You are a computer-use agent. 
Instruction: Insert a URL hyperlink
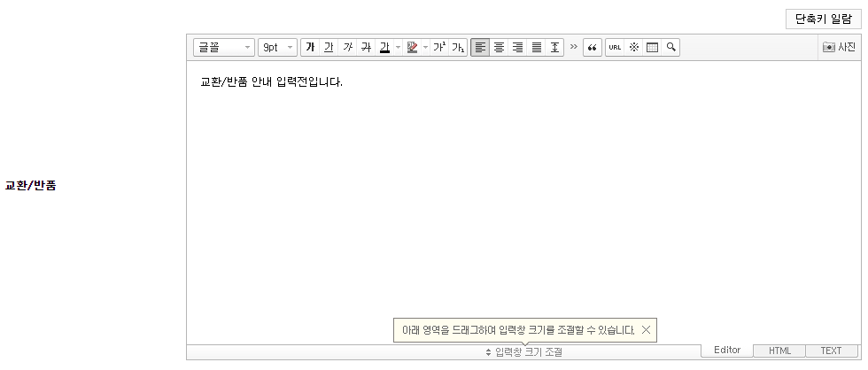coord(615,48)
